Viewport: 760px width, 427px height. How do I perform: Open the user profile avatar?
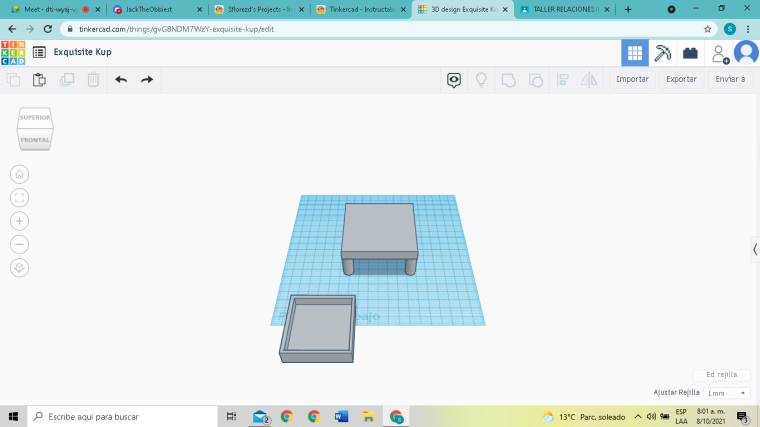point(746,52)
